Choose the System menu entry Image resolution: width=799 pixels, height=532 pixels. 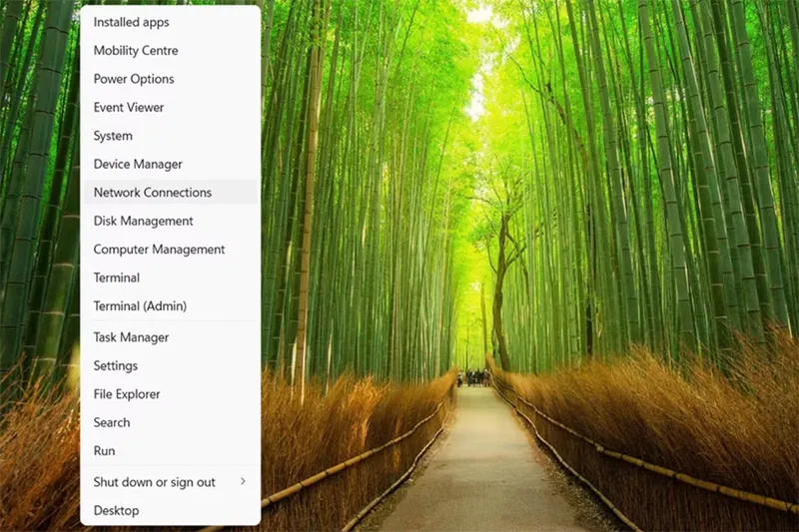[170, 136]
